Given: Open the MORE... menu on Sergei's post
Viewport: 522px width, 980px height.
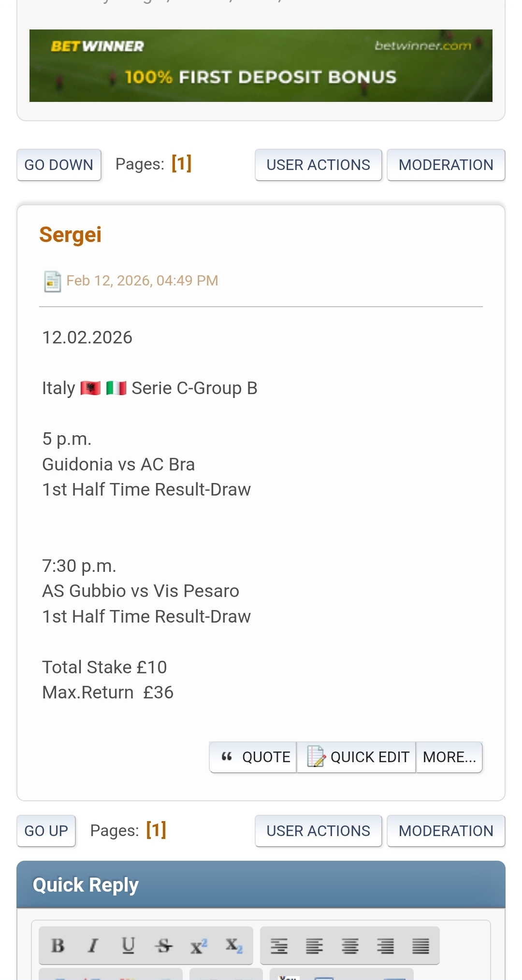Looking at the screenshot, I should coord(449,757).
